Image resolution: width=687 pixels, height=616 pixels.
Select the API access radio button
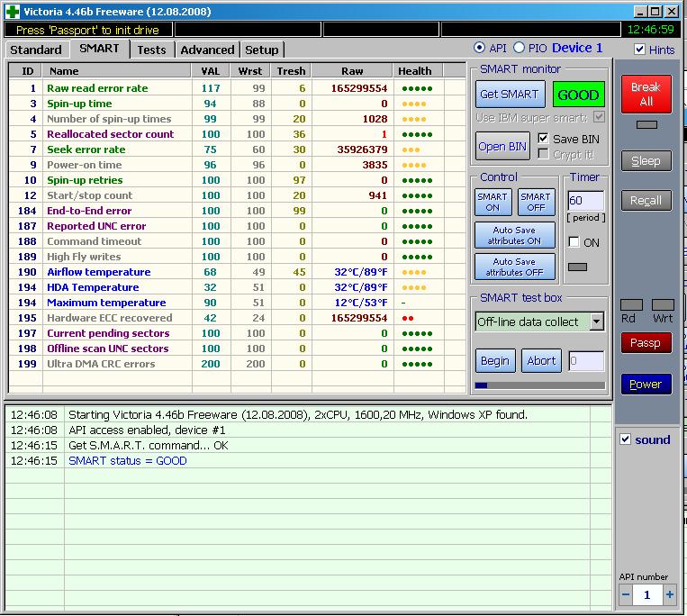tap(479, 48)
